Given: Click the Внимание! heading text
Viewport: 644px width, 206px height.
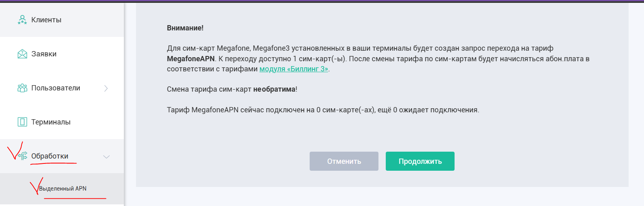Looking at the screenshot, I should (x=185, y=28).
